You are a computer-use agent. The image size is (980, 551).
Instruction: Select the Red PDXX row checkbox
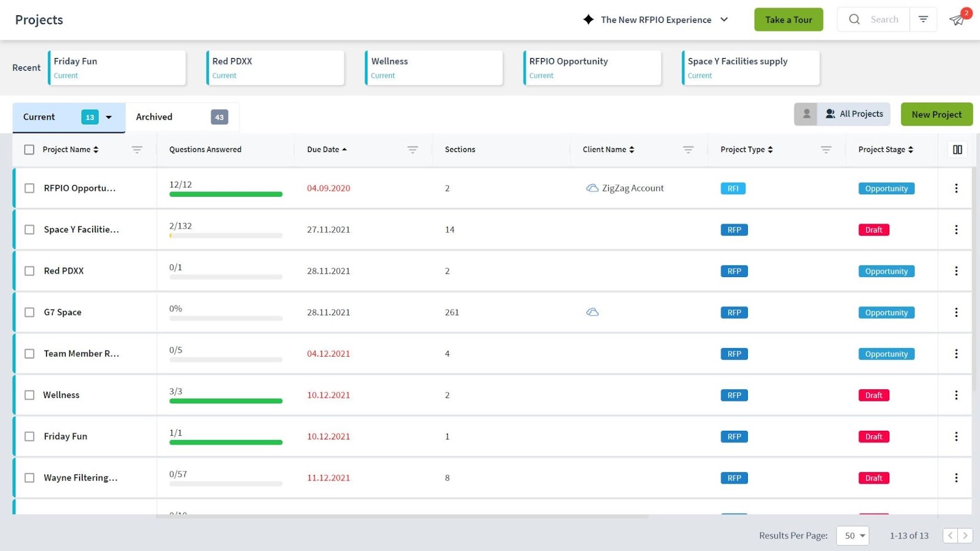pos(29,271)
